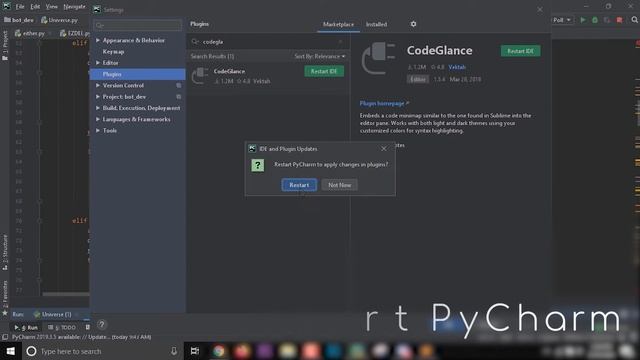Click Restart IDE in CodeGlance search result

(324, 71)
